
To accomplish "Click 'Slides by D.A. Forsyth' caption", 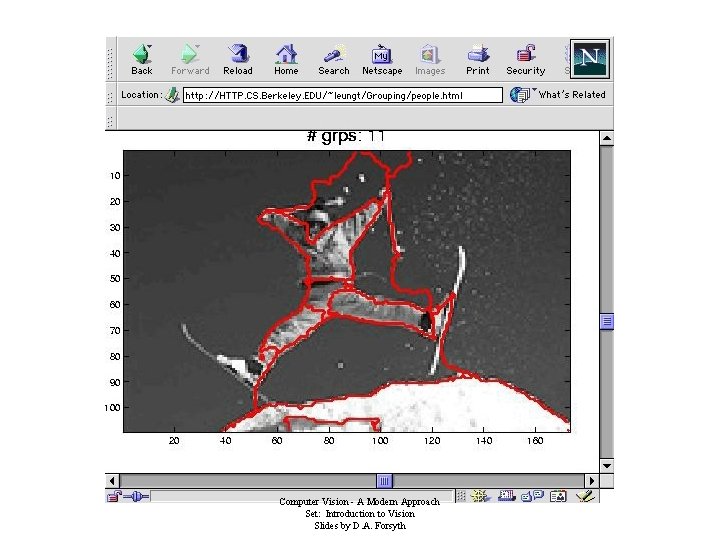I will click(x=360, y=526).
